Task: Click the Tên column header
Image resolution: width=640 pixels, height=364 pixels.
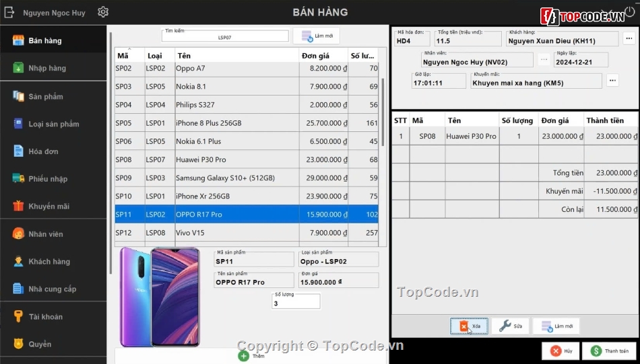Action: tap(237, 55)
